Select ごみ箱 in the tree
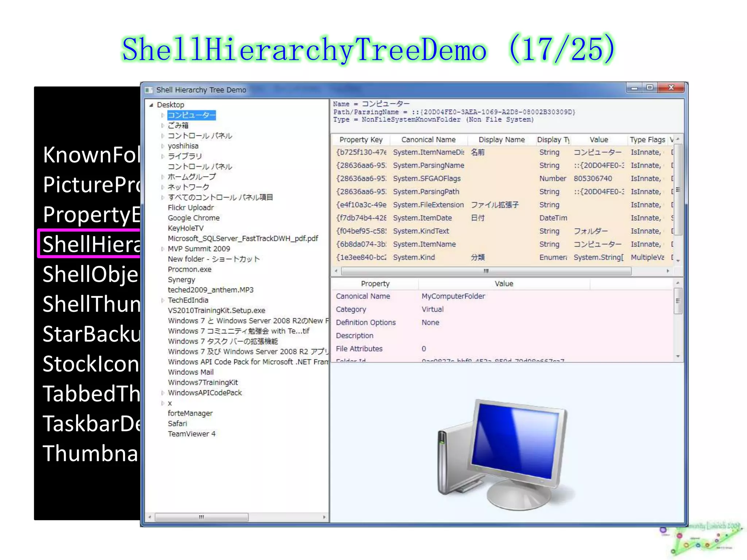This screenshot has width=747, height=560. pos(178,125)
